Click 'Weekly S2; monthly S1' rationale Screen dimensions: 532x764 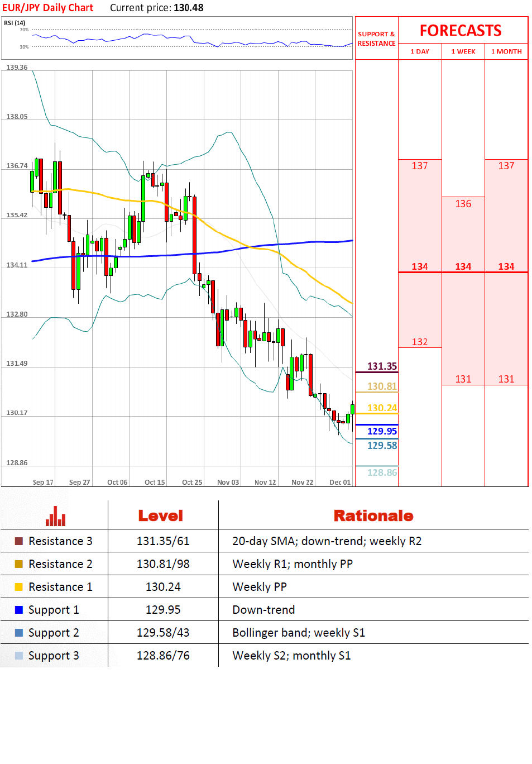pos(291,656)
